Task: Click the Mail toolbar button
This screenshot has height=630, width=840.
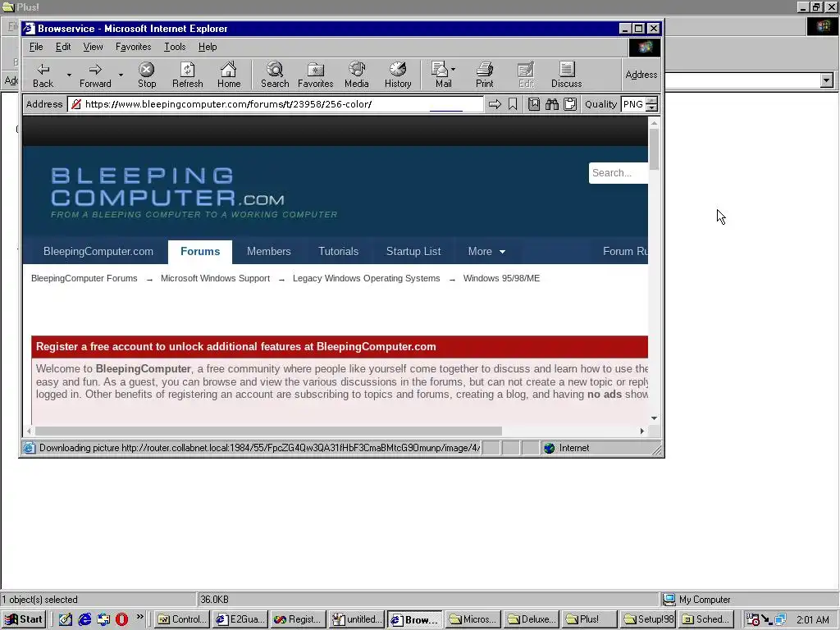Action: (442, 75)
